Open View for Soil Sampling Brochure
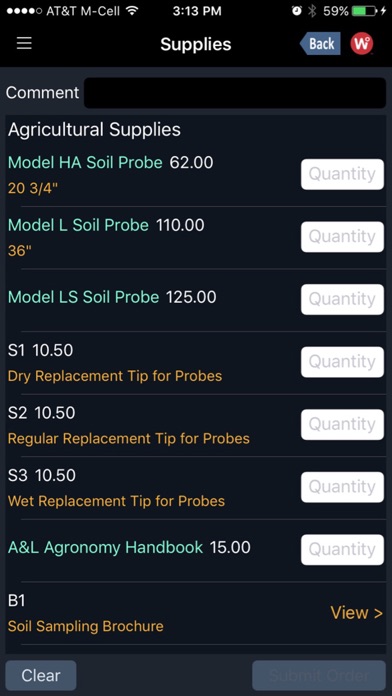The image size is (392, 696). pyautogui.click(x=356, y=613)
